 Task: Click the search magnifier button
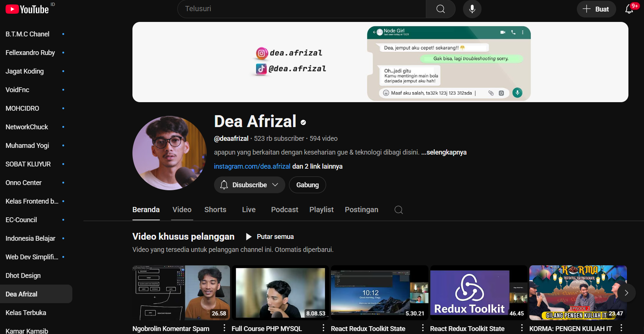pyautogui.click(x=440, y=9)
